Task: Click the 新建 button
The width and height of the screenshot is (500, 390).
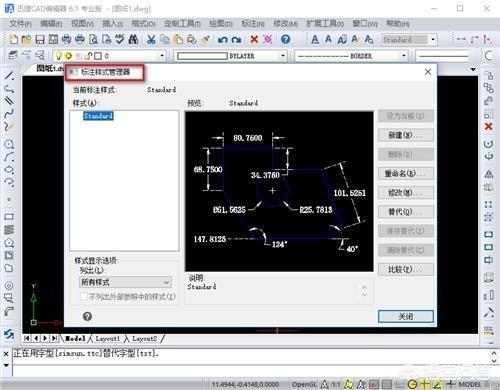Action: 406,135
